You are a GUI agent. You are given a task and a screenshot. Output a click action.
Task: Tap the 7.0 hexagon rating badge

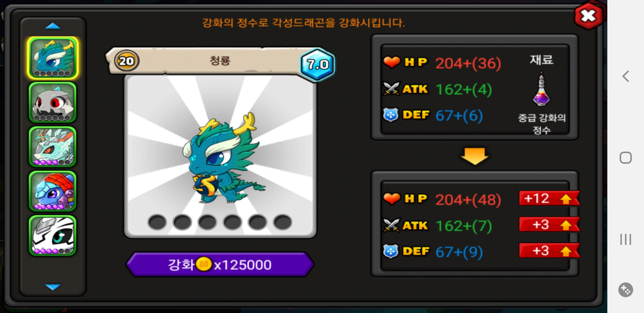[318, 64]
